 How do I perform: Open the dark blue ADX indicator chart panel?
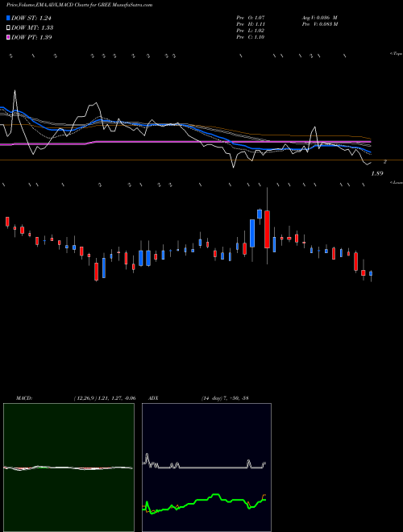click(x=206, y=468)
